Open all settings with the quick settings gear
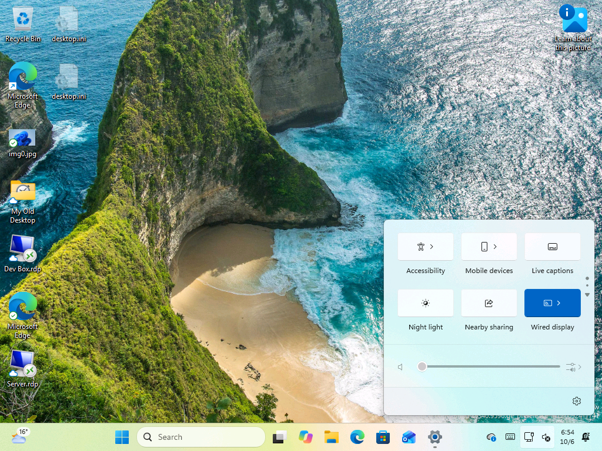This screenshot has width=602, height=451. 576,401
